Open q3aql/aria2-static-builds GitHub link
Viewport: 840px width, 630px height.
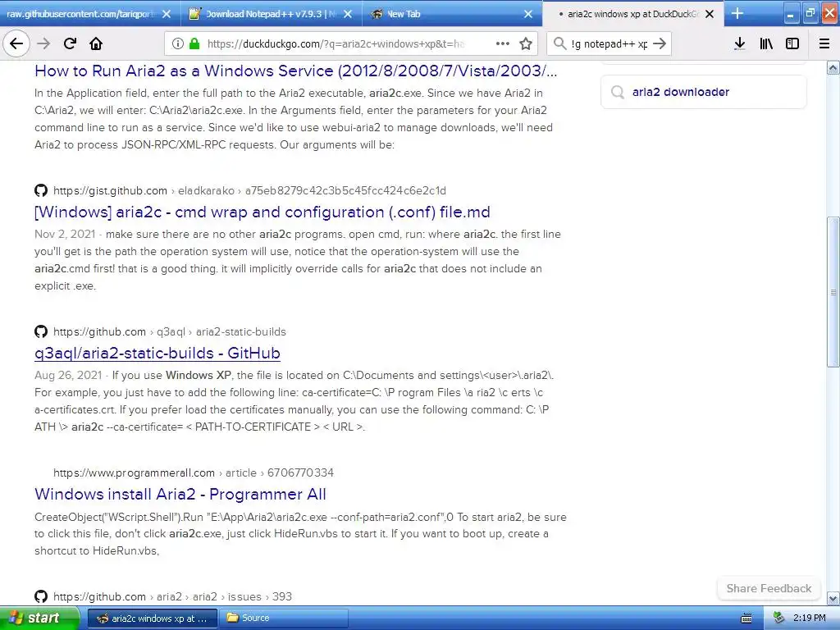pos(157,353)
